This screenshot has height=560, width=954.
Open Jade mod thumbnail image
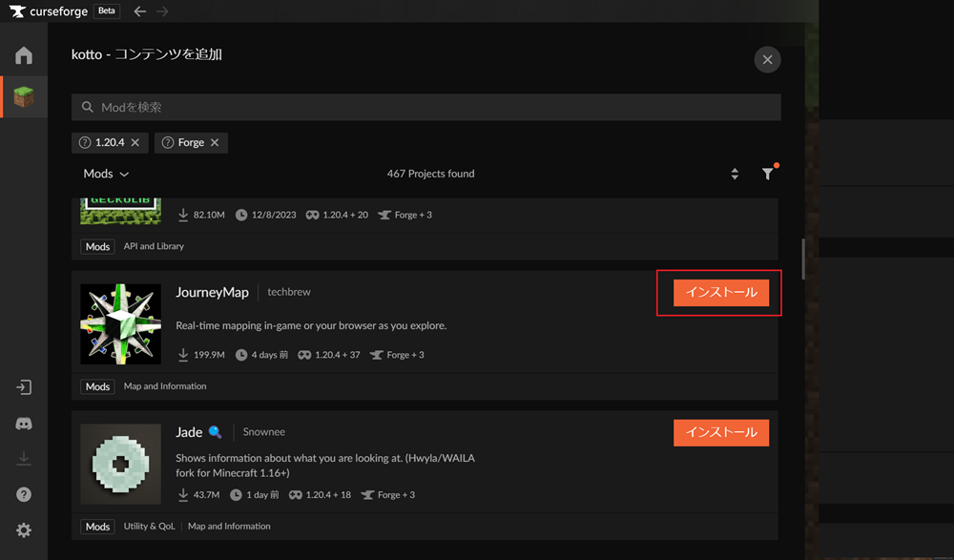[x=120, y=464]
